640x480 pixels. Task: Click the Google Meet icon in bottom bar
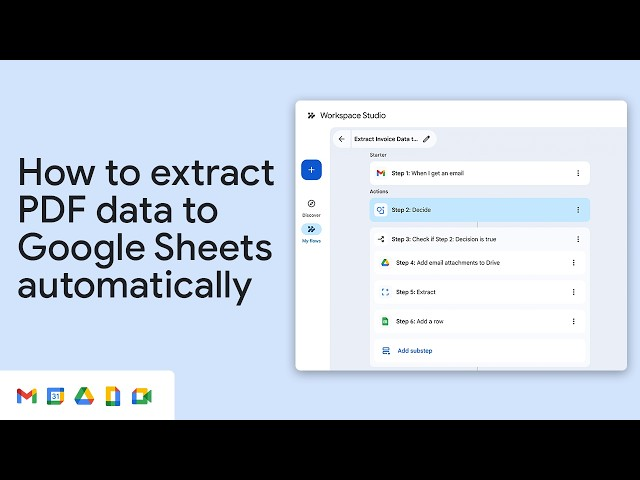[142, 396]
